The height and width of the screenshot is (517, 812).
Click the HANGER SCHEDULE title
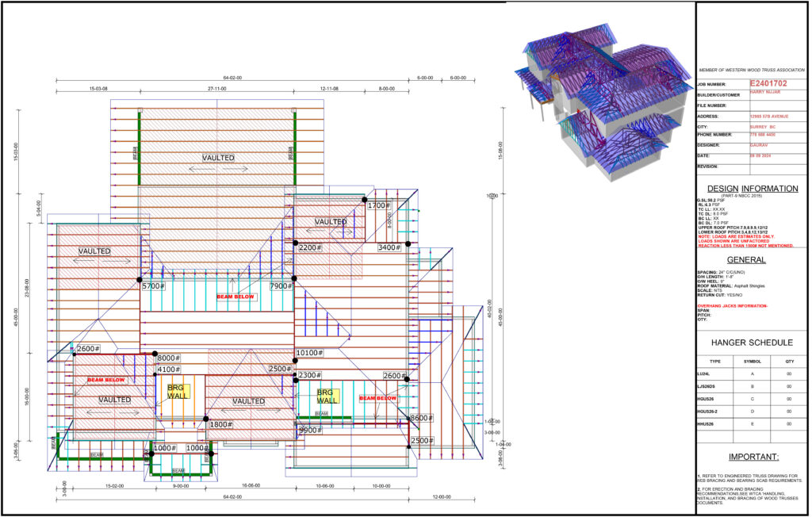(752, 343)
